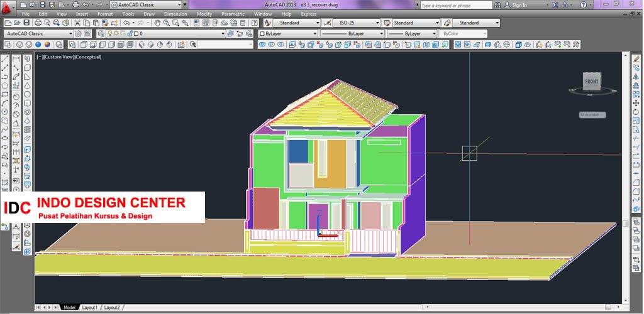Viewport: 644px width, 314px height.
Task: Apply the Realistic visual style blue sphere
Action: pos(38,44)
